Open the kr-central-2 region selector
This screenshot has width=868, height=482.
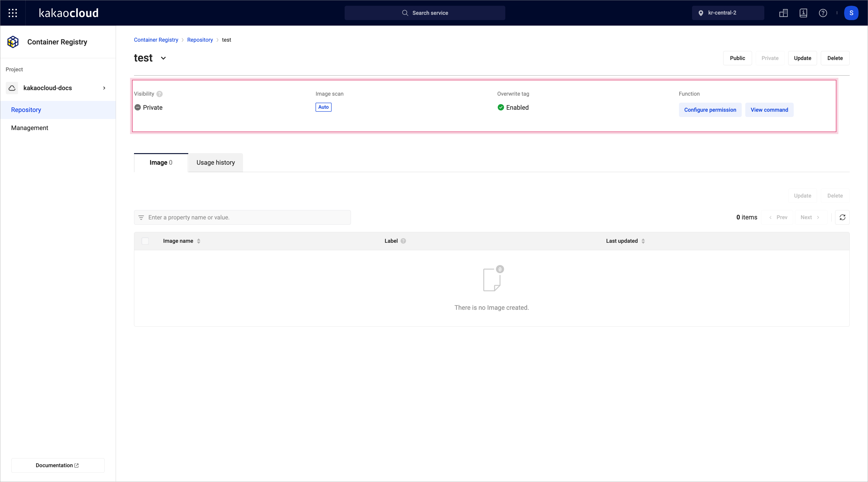click(x=728, y=13)
